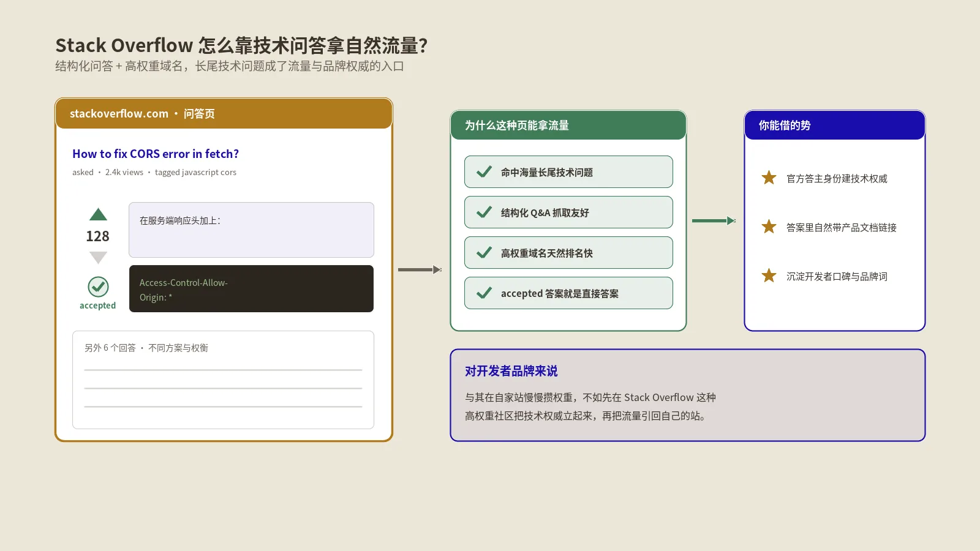Click the grey downvote triangle below 128
The image size is (980, 551).
pos(98,258)
